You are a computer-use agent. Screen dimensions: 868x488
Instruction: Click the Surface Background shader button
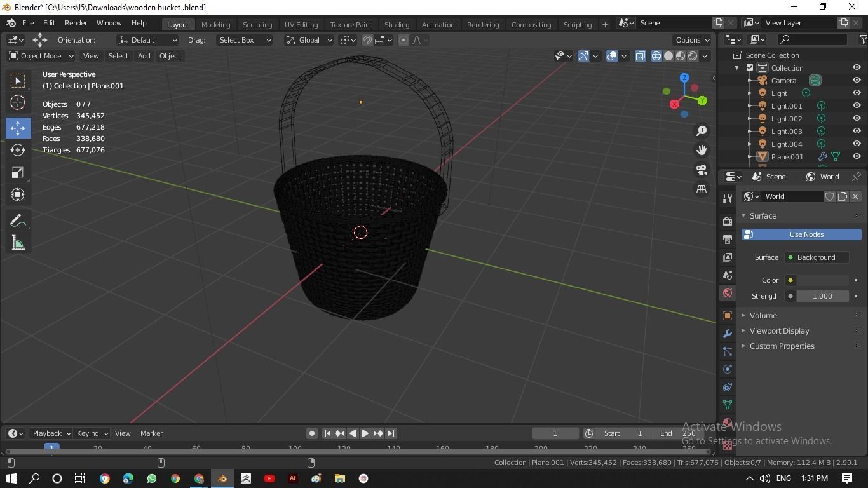point(817,257)
